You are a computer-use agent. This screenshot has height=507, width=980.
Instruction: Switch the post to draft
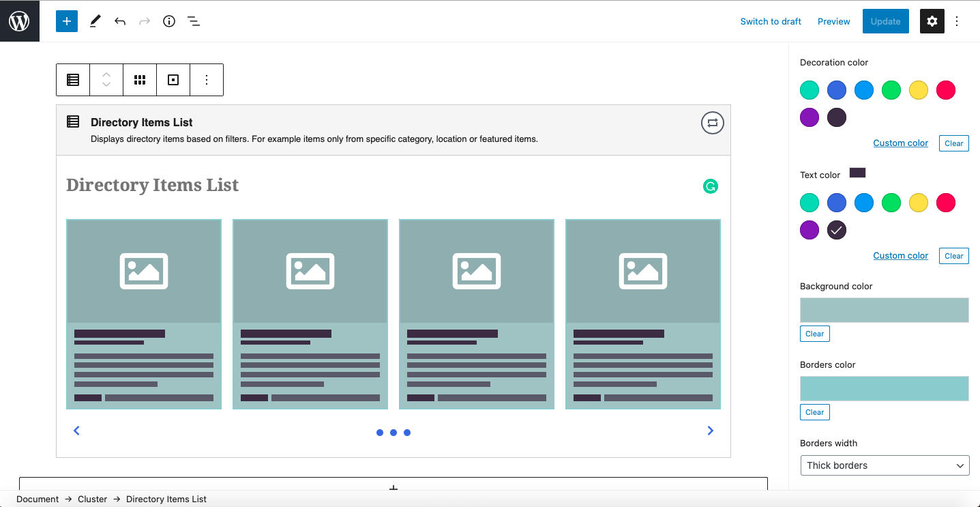pyautogui.click(x=771, y=21)
